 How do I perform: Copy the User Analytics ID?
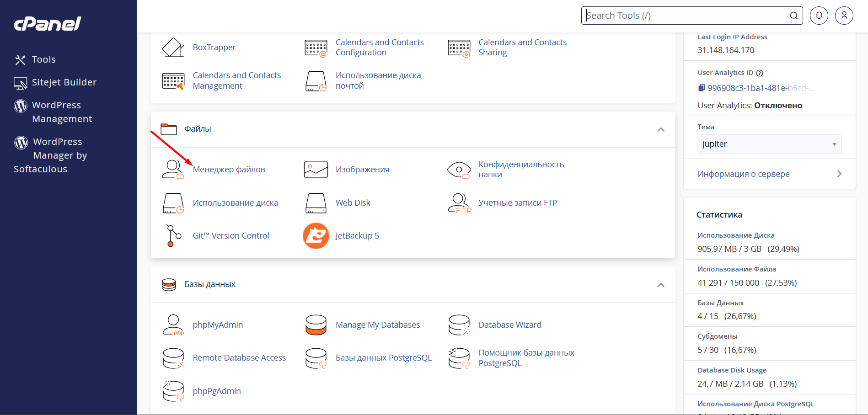coord(702,88)
